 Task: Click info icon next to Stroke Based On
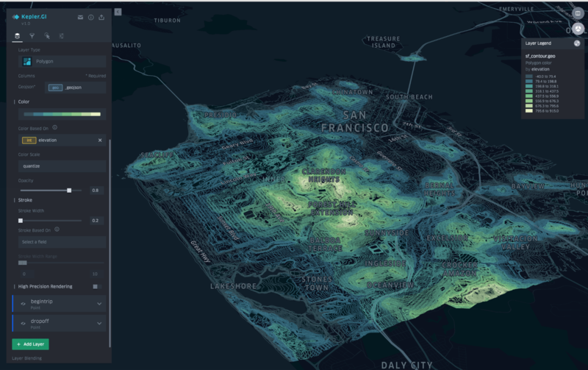(57, 230)
